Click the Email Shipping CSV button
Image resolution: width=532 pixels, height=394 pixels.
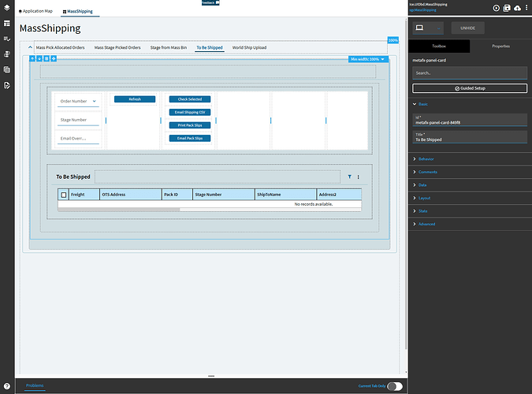190,113
